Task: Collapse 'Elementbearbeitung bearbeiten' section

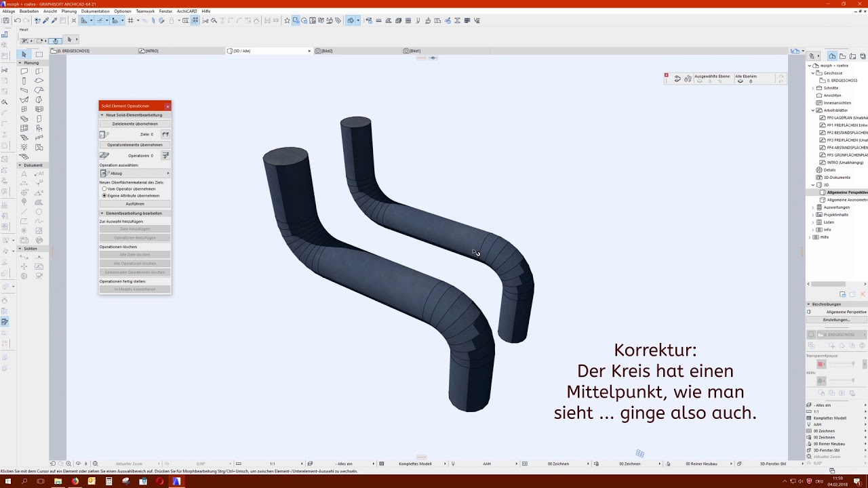Action: click(102, 213)
